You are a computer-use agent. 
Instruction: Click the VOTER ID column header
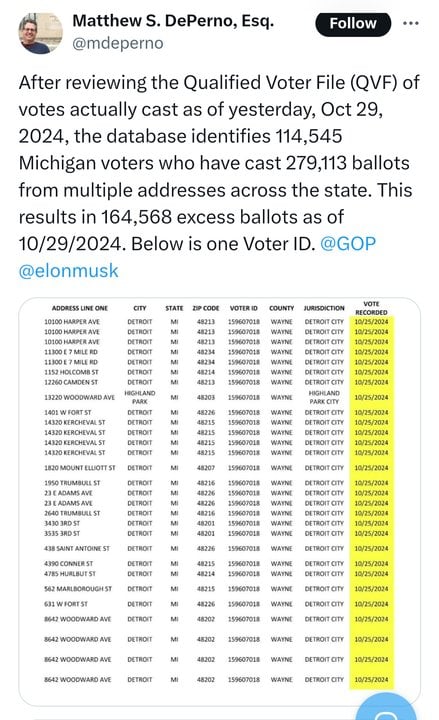click(x=243, y=308)
